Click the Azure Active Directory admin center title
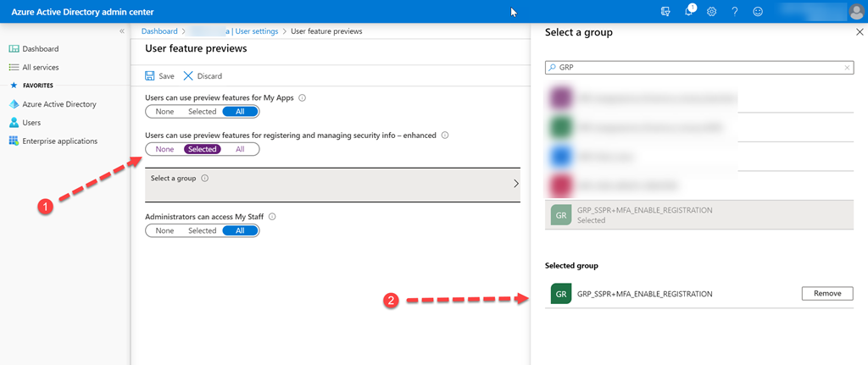Image resolution: width=868 pixels, height=365 pixels. 83,12
